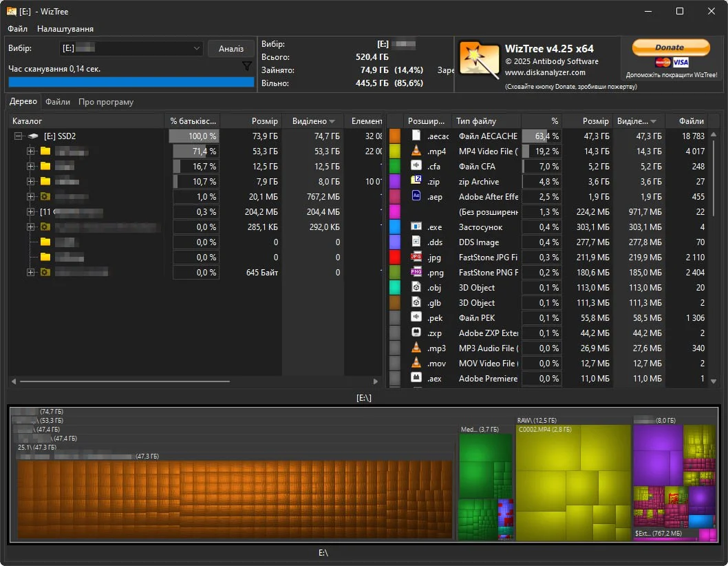Sort tree by Виділено column header
The image size is (728, 566).
313,120
